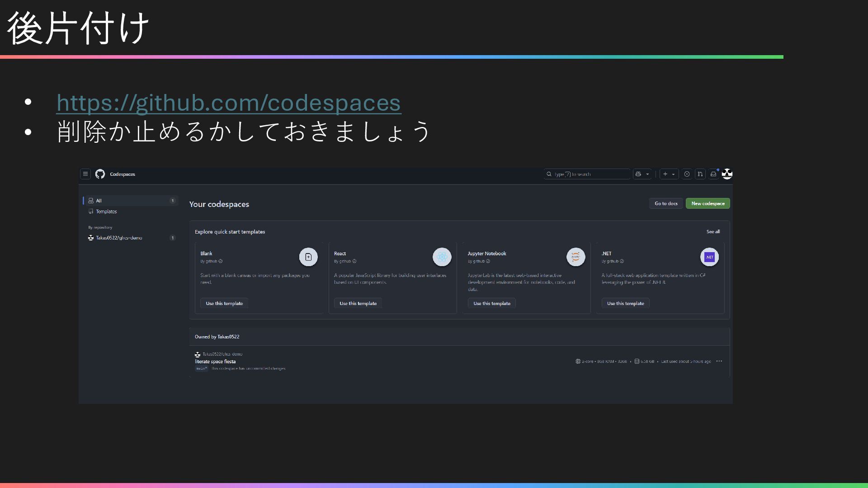Select the All codespaces sidebar item

131,201
